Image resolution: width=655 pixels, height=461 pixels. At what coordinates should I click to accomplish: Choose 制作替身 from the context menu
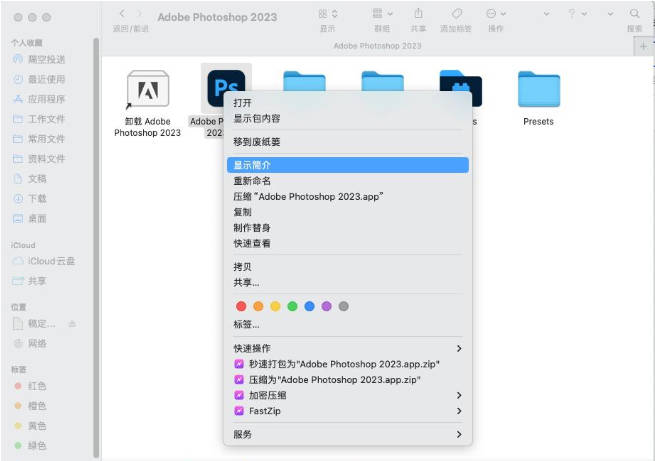pos(348,228)
